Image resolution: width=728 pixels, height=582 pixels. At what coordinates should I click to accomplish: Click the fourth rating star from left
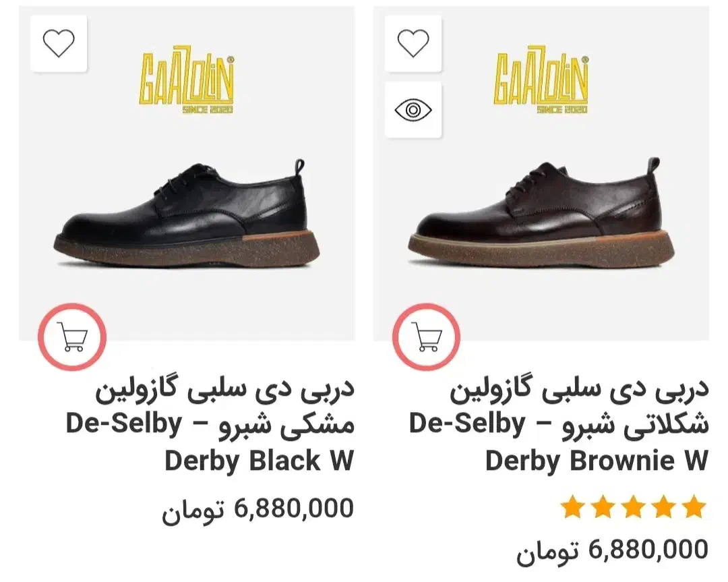tap(664, 507)
